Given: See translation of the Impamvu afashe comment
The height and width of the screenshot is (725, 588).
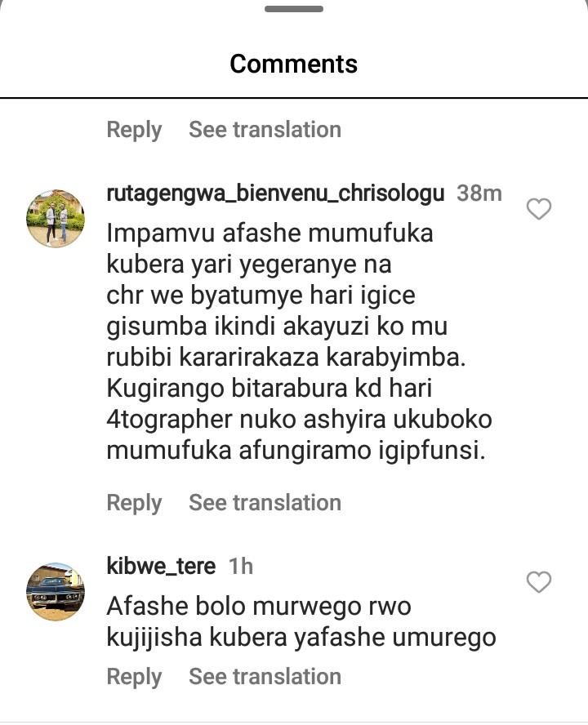Looking at the screenshot, I should pyautogui.click(x=265, y=503).
